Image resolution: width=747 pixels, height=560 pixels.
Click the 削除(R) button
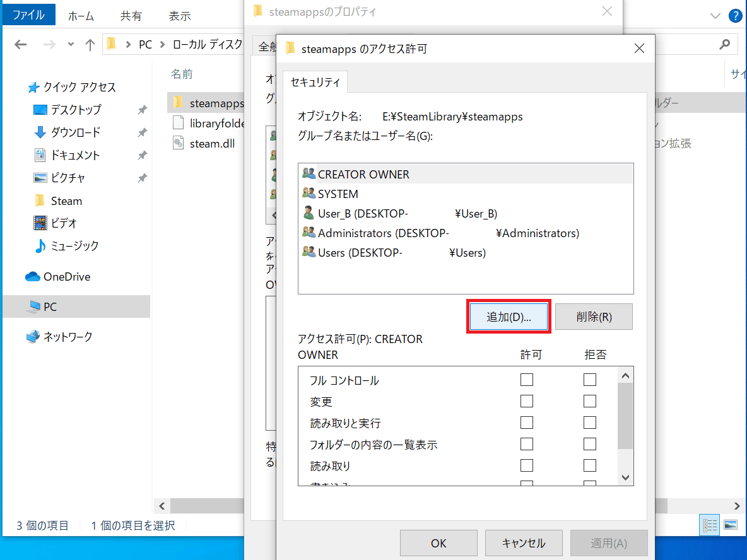[594, 317]
